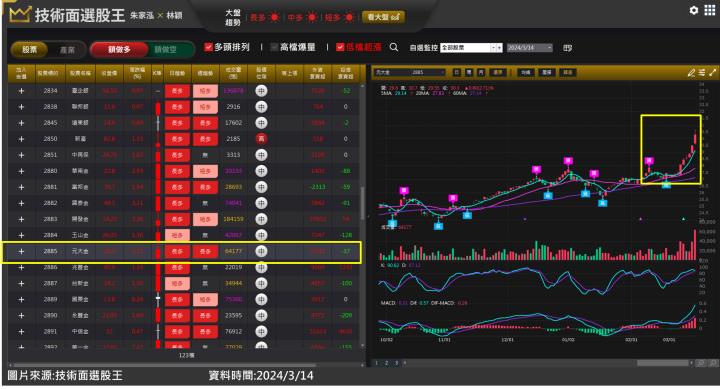
Task: Click the 高 position badge in row 2850
Action: click(261, 139)
